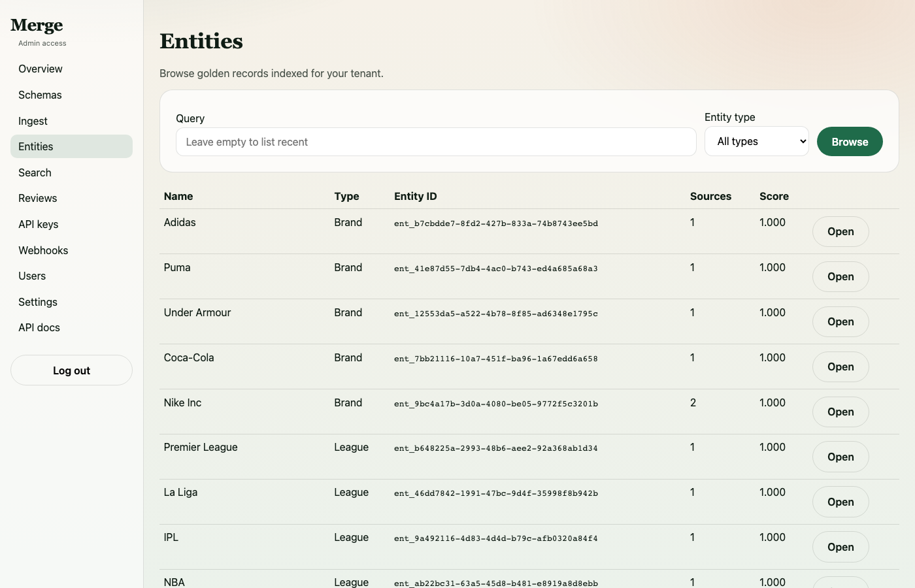Click the Name column header
This screenshot has height=588, width=915.
(x=178, y=196)
